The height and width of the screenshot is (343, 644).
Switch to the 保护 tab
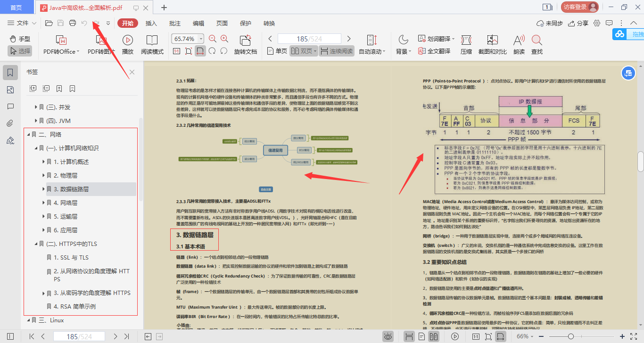click(x=246, y=23)
